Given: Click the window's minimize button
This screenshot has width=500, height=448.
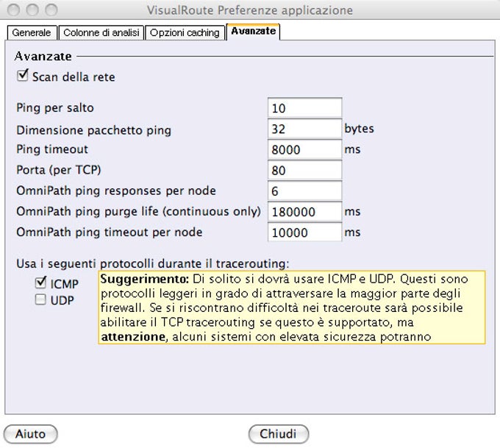Looking at the screenshot, I should pyautogui.click(x=32, y=10).
